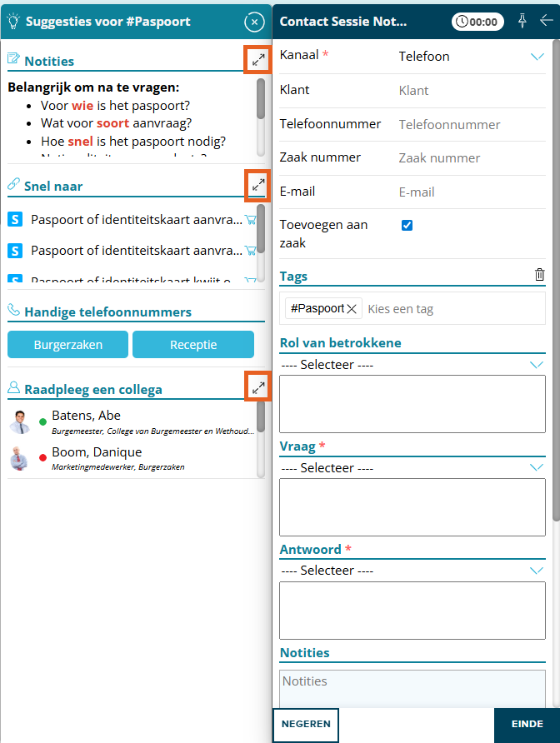Click the Telefoonnummer input field

[470, 124]
